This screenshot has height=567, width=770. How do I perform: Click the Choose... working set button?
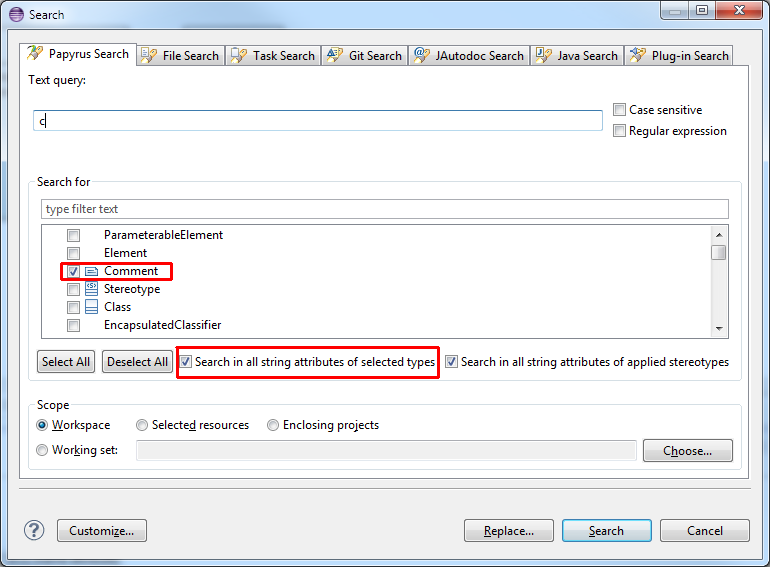point(688,451)
